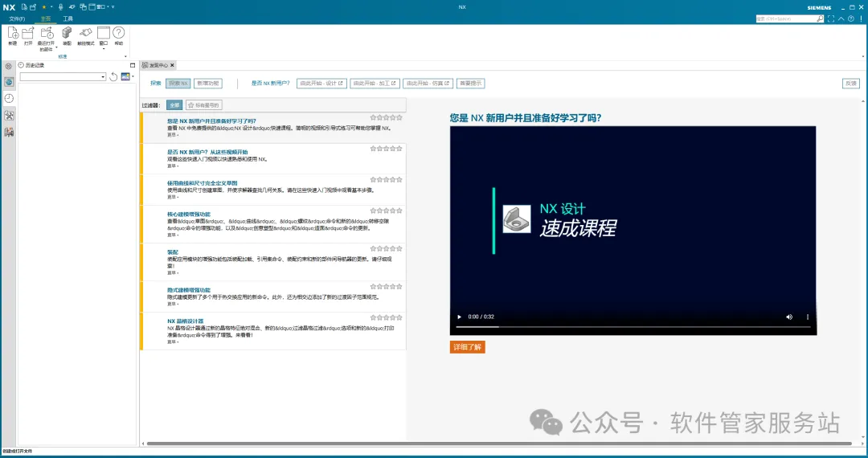Click the bottom icon in resource bar

9,132
